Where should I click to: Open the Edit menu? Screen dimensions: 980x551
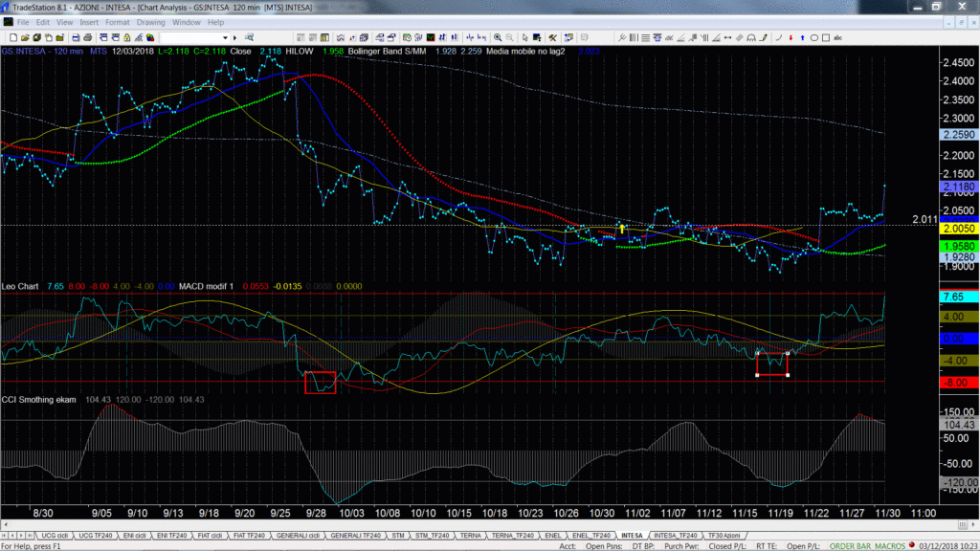click(x=42, y=23)
